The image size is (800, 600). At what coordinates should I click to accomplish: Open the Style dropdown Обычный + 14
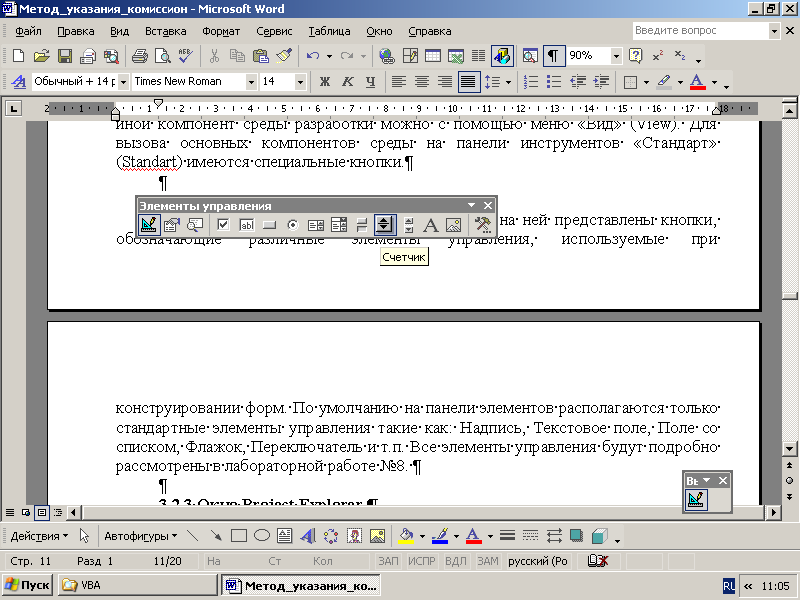click(x=123, y=82)
